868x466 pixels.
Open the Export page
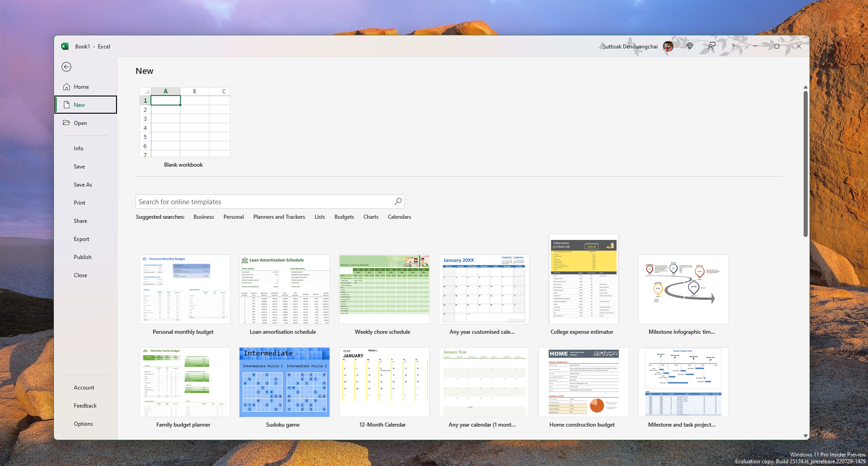[x=82, y=239]
